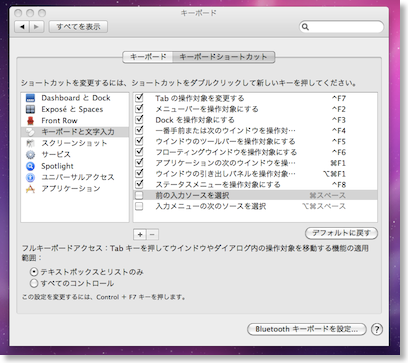Viewport: 408px width, 363px height.
Task: Uncheck 一番手前または次のウインドウ checkbox
Action: point(139,130)
